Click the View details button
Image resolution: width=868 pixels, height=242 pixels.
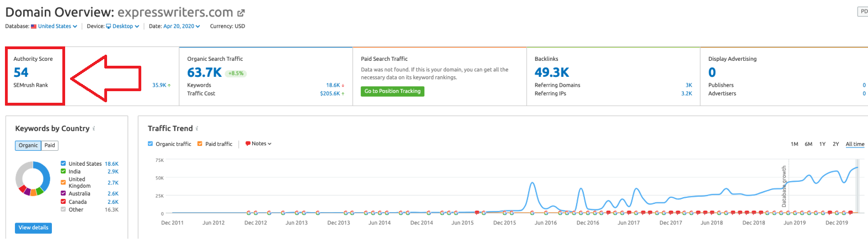[33, 228]
